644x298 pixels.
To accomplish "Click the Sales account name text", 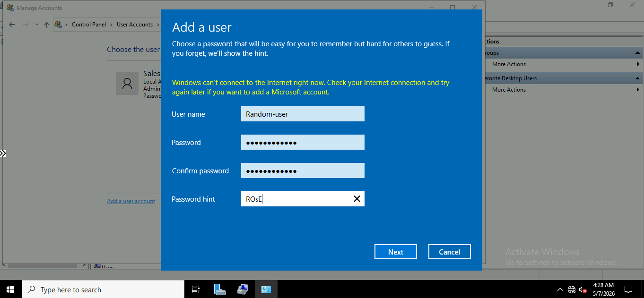I will point(152,74).
